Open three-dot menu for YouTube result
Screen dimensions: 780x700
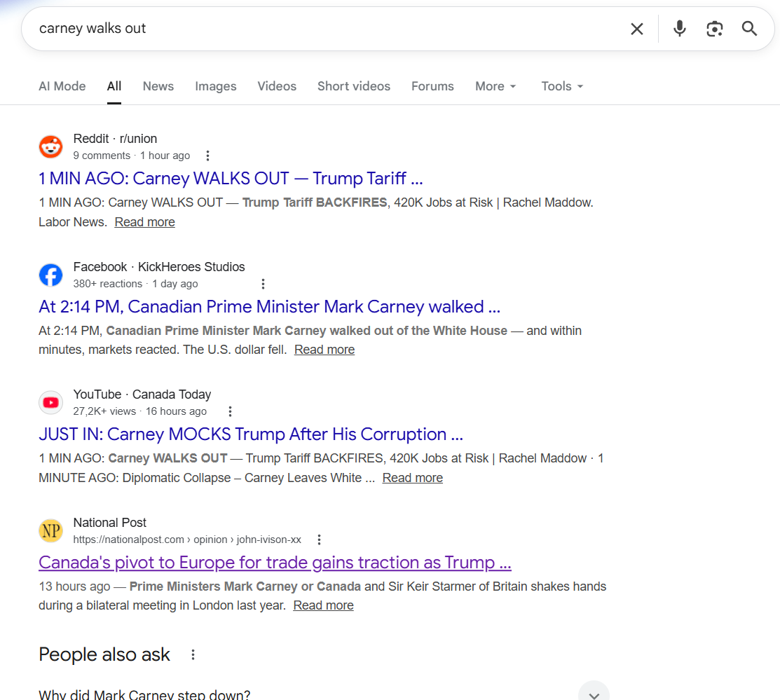230,411
